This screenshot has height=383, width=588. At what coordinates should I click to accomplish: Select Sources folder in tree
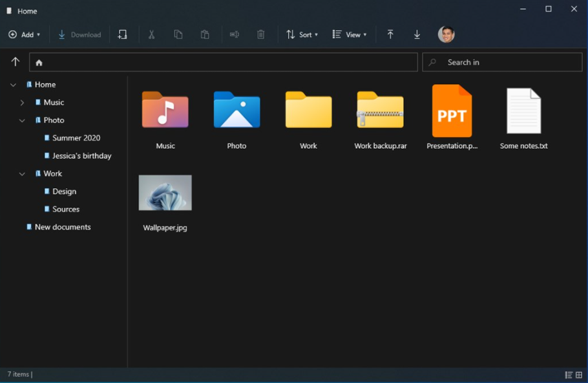[x=66, y=209]
